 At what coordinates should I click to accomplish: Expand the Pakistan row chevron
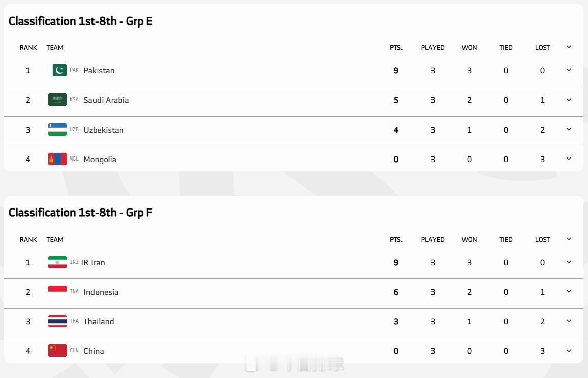pyautogui.click(x=569, y=70)
